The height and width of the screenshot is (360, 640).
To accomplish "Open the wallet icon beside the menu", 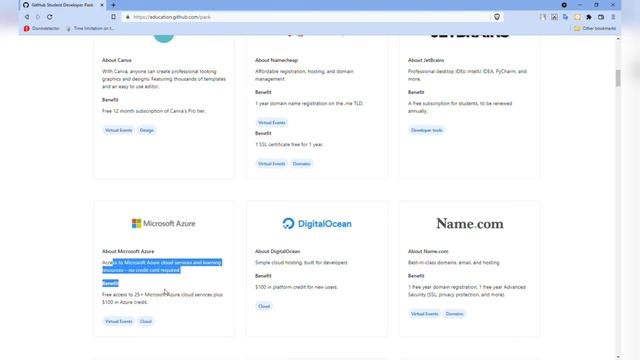I will click(601, 17).
